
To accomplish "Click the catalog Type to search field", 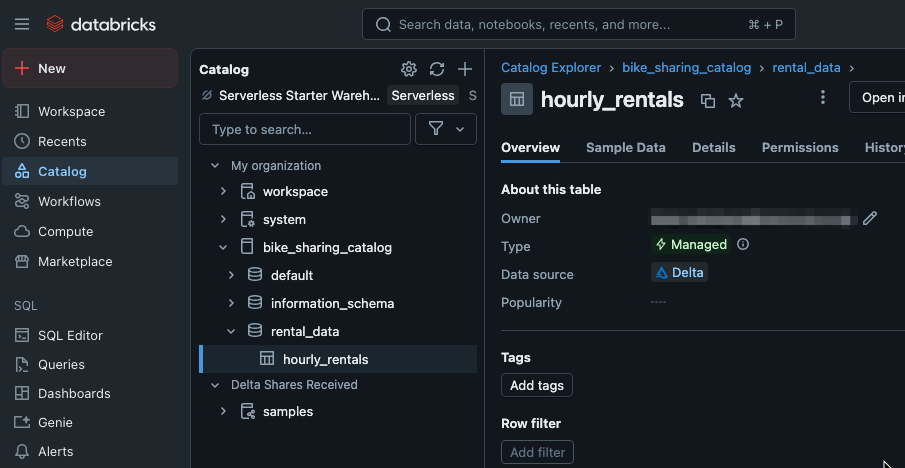I will pos(305,129).
